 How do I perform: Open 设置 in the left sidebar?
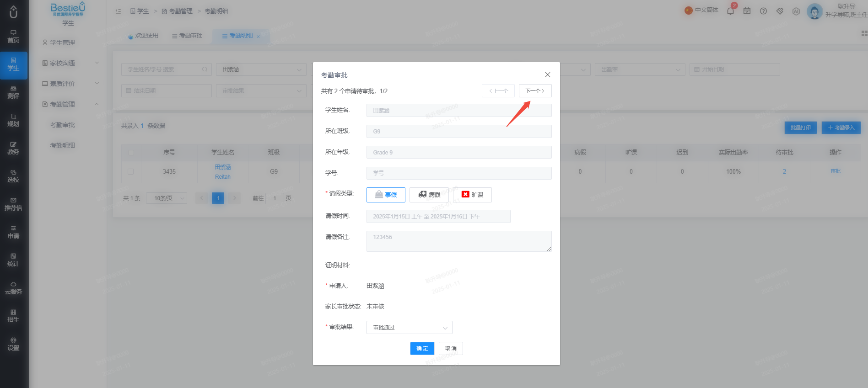13,344
